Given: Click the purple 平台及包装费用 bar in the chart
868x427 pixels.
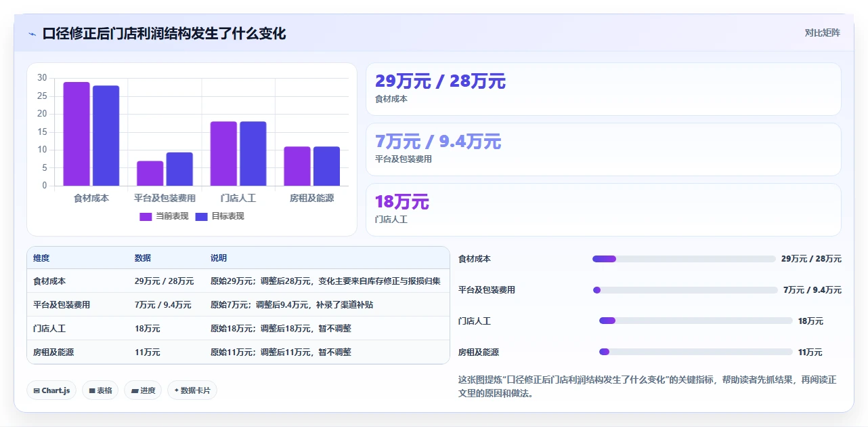Looking at the screenshot, I should 150,174.
